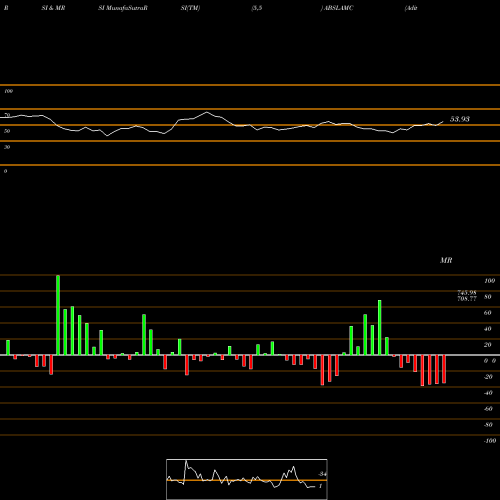Image resolution: width=500 pixels, height=500 pixels.
Task: Click the RSI axis label 30
Action: point(7,147)
